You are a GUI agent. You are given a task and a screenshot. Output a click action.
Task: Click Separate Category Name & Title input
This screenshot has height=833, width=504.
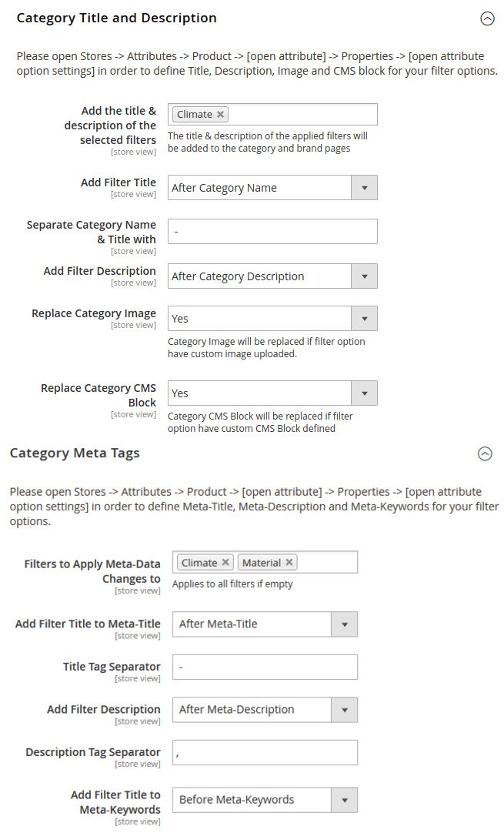pyautogui.click(x=272, y=232)
